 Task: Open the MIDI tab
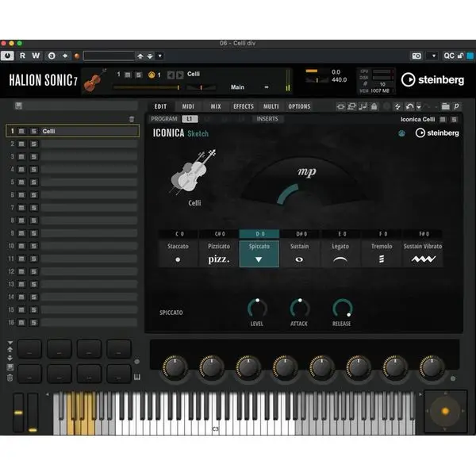[x=188, y=106]
